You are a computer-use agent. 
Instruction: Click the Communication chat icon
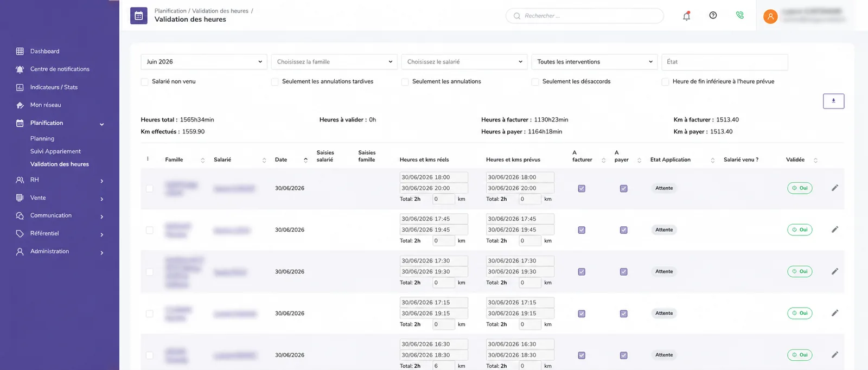pos(20,216)
